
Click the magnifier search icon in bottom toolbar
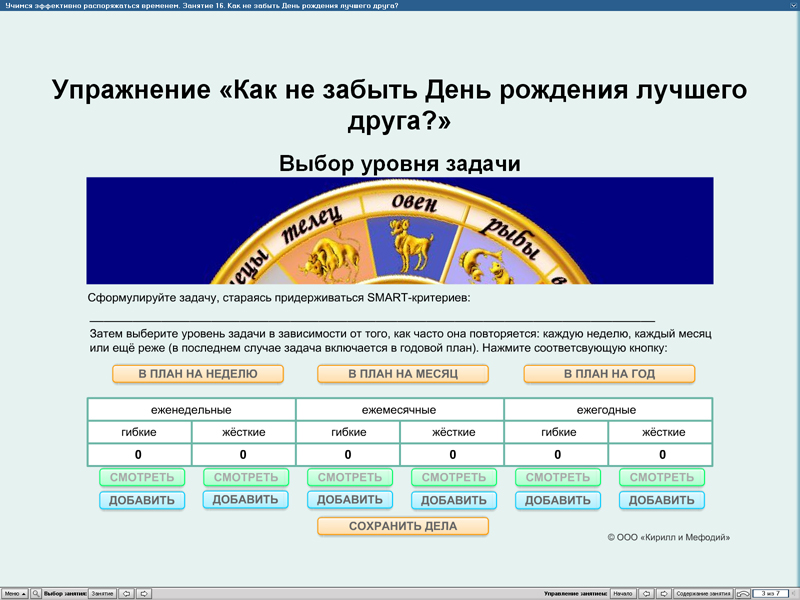point(37,592)
